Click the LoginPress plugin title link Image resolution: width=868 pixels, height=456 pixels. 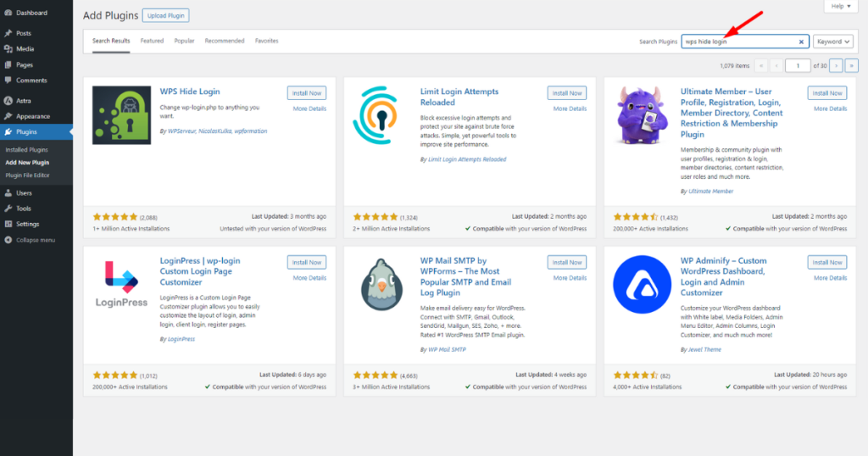point(200,271)
